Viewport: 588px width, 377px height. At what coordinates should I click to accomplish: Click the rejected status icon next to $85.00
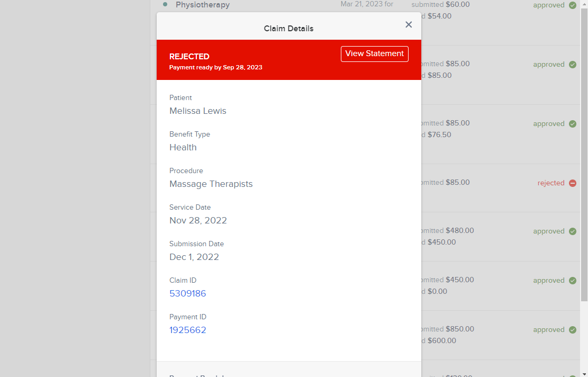click(573, 183)
